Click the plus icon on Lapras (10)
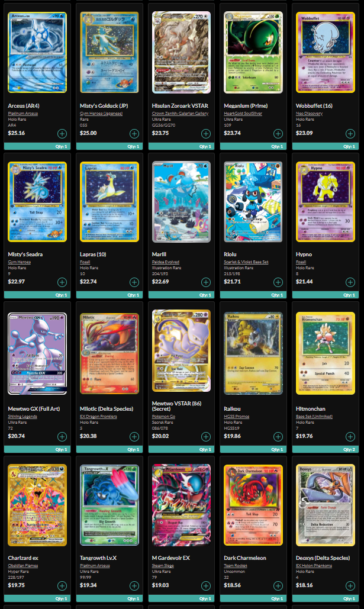The image size is (364, 609). tap(134, 282)
